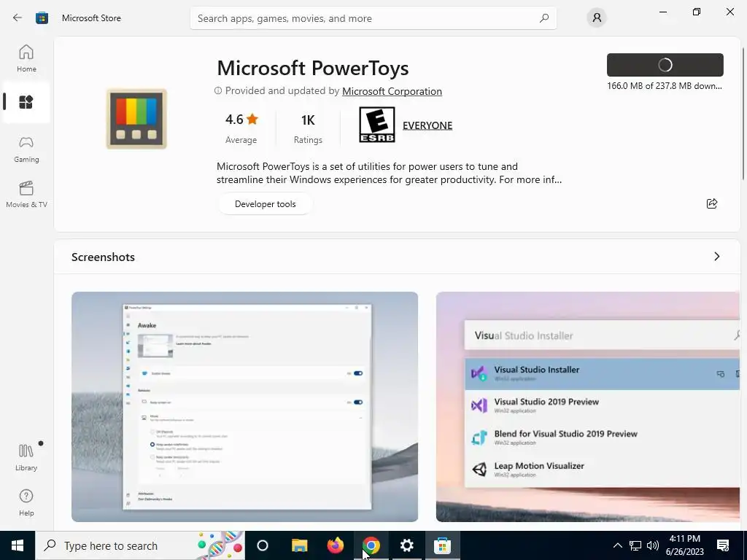Screen dimensions: 747x560
Task: Click the 1K ratings count
Action: pyautogui.click(x=308, y=128)
